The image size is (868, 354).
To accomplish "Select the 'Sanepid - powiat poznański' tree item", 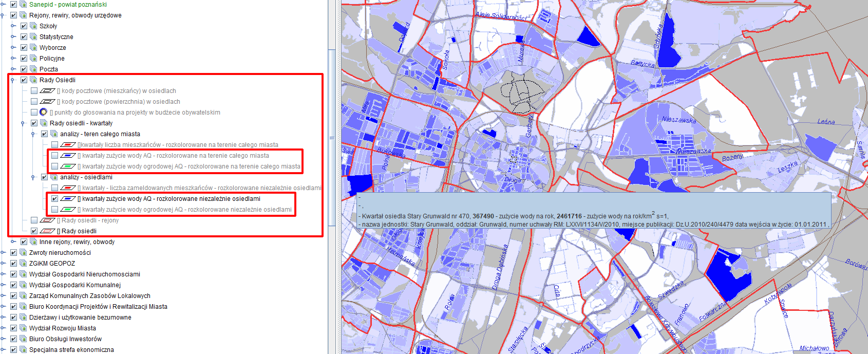I will [68, 5].
